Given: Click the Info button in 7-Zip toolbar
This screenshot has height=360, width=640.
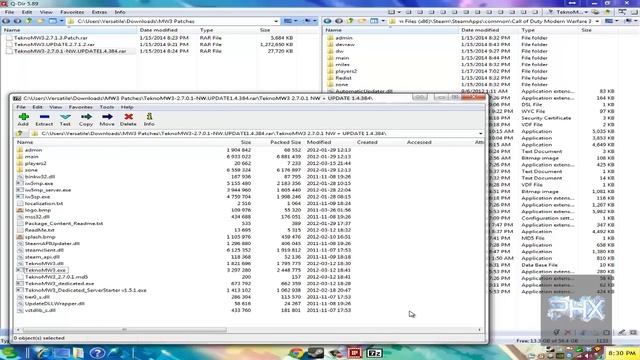Looking at the screenshot, I should point(149,119).
